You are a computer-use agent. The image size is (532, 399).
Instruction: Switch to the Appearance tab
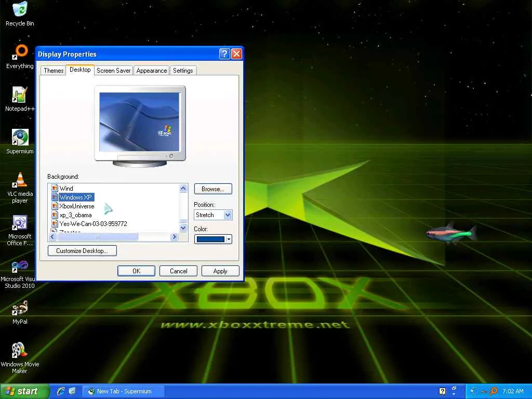[152, 71]
